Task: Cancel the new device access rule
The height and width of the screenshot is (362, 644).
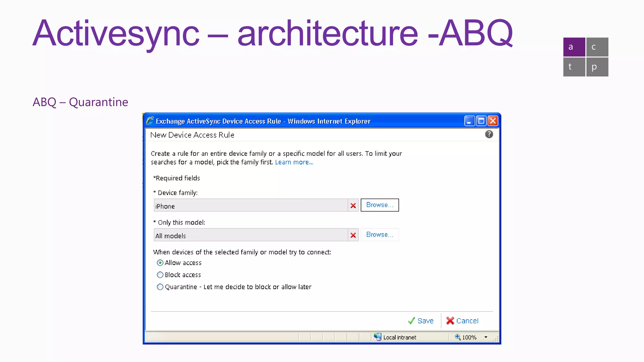Action: coord(462,321)
